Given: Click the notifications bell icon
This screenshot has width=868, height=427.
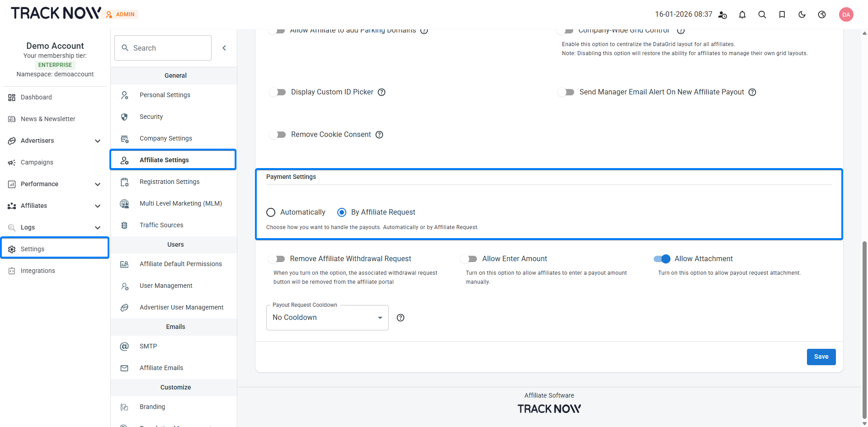Looking at the screenshot, I should pyautogui.click(x=742, y=14).
